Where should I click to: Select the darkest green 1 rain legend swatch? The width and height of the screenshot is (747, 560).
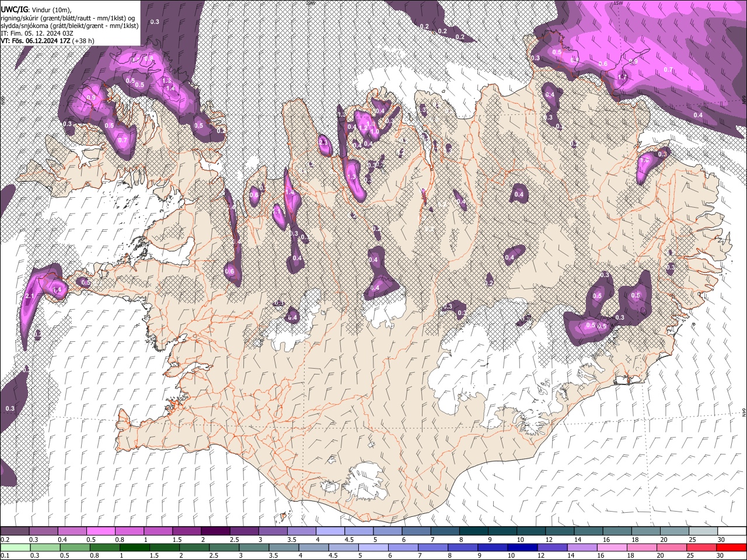tap(134, 547)
